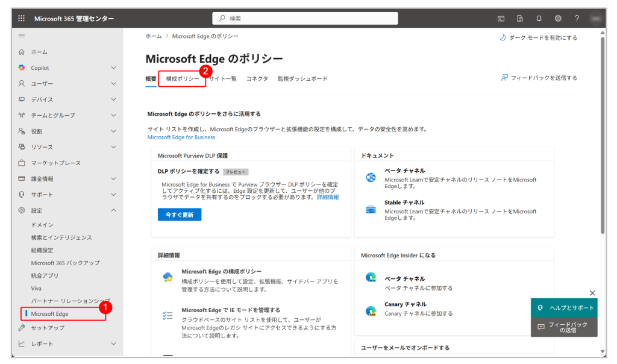Click the help question mark icon
The height and width of the screenshot is (364, 617).
click(577, 19)
